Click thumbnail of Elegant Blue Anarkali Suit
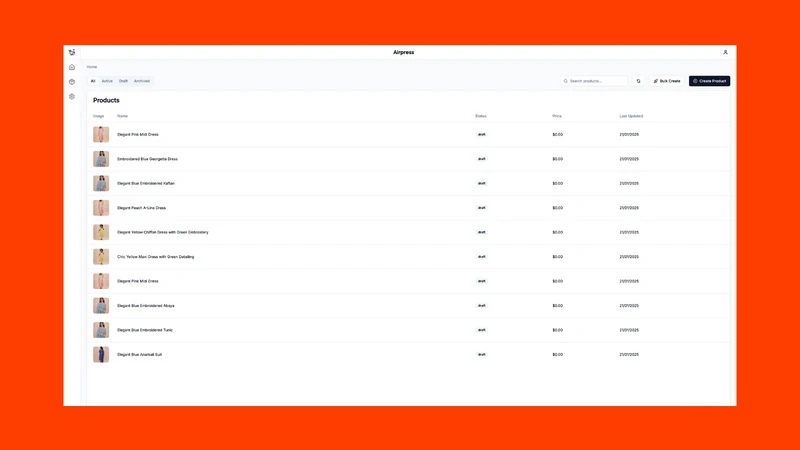The height and width of the screenshot is (450, 800). coord(101,355)
